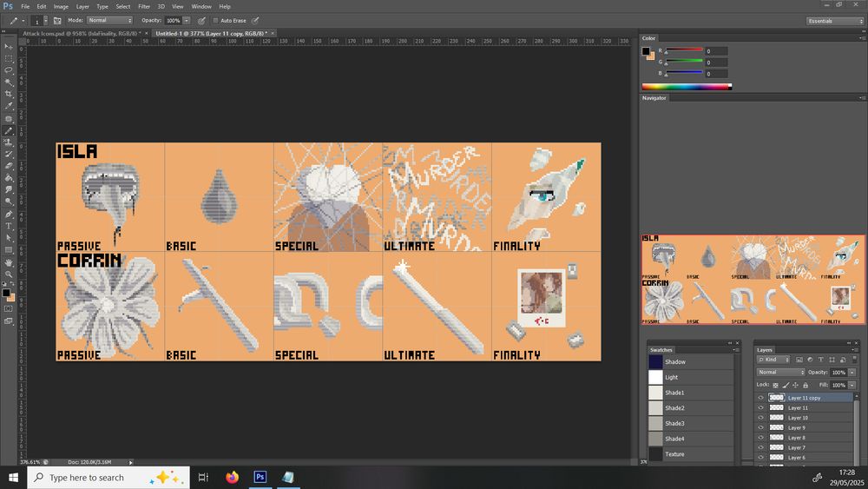868x489 pixels.
Task: Hide Layer 9 using eye icon
Action: point(760,427)
